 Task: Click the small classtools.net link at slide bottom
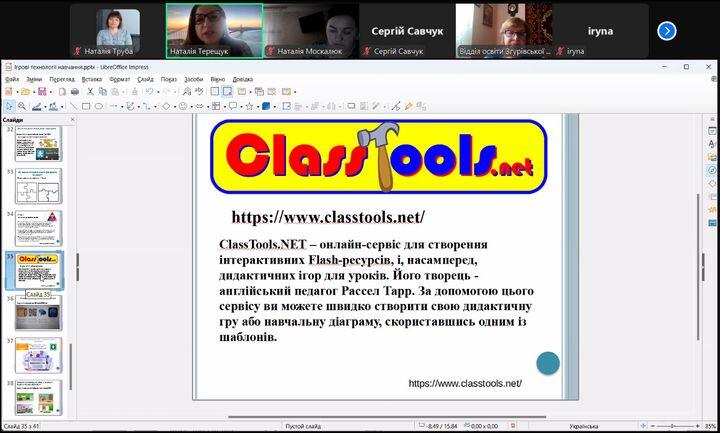(465, 383)
